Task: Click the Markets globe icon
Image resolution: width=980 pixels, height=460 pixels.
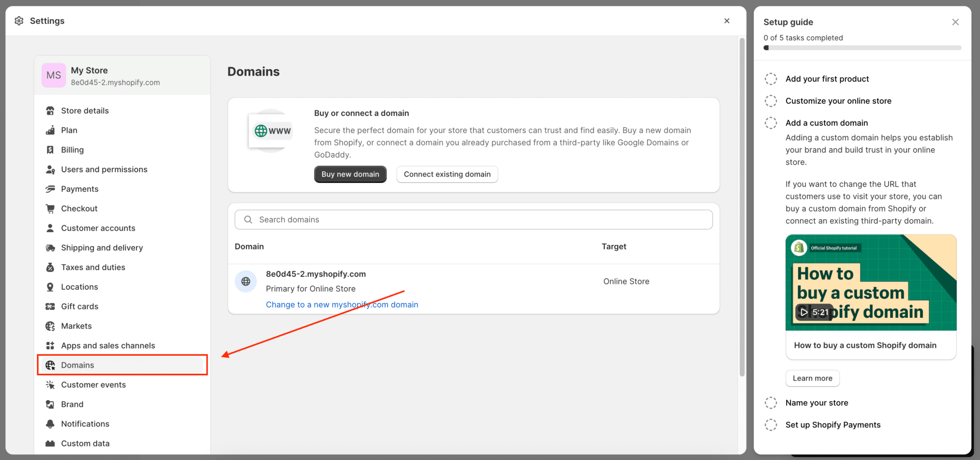Action: pos(50,326)
